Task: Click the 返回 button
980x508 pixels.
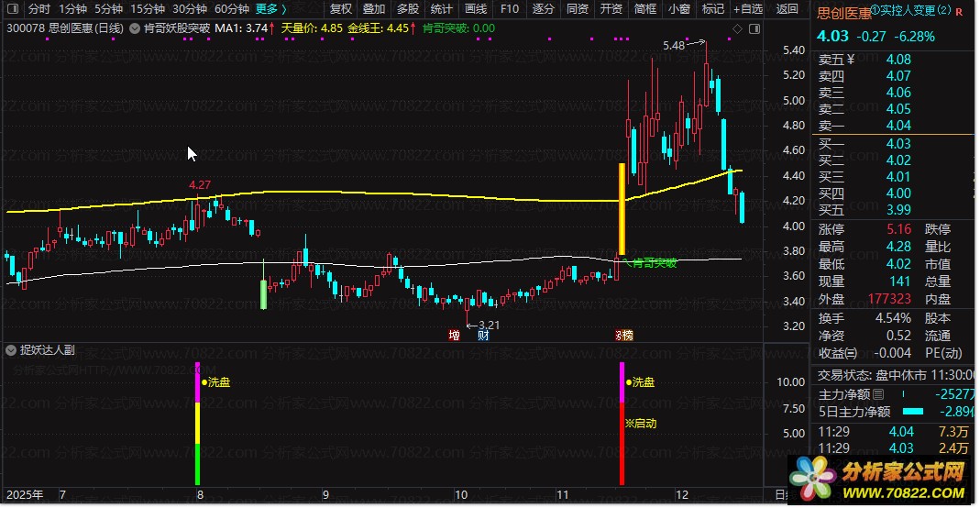Action: pos(787,9)
